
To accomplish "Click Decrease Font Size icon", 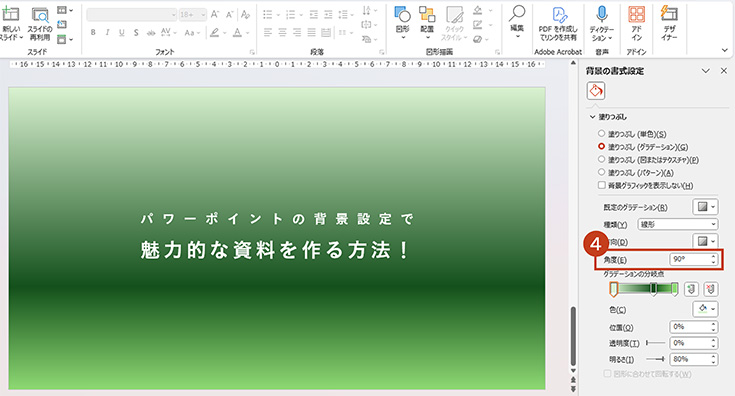I will pos(230,15).
